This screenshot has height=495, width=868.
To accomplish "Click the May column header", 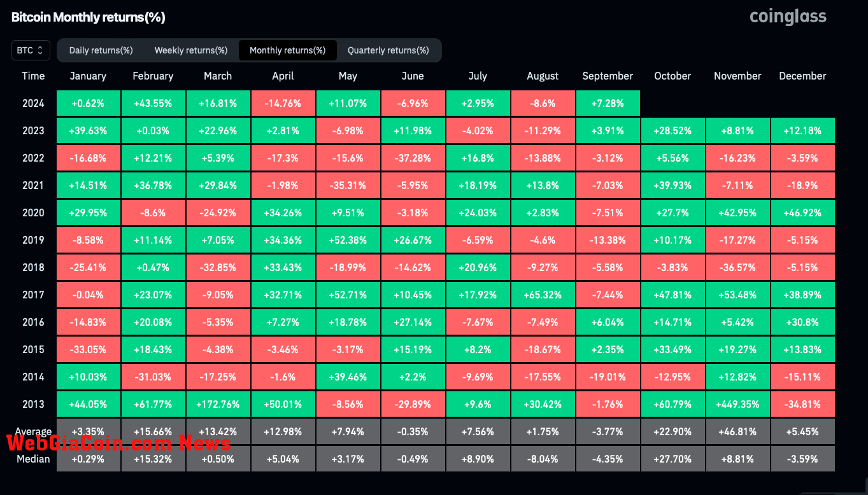I will coord(348,76).
